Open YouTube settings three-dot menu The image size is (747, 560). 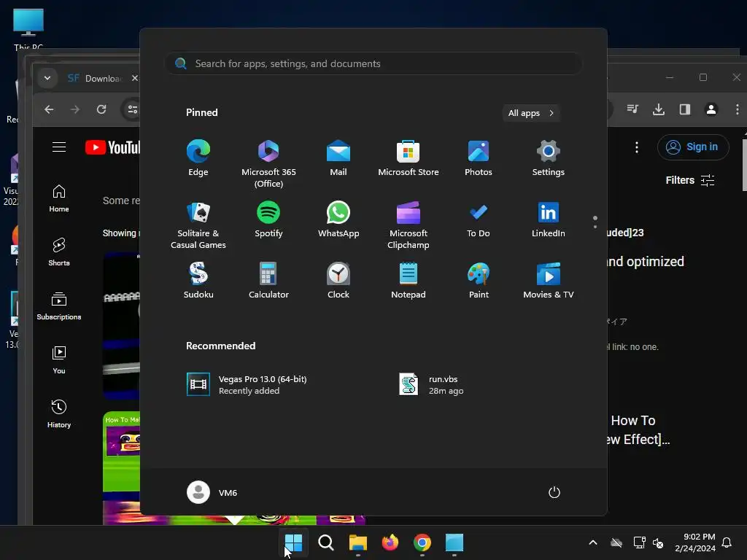tap(636, 147)
